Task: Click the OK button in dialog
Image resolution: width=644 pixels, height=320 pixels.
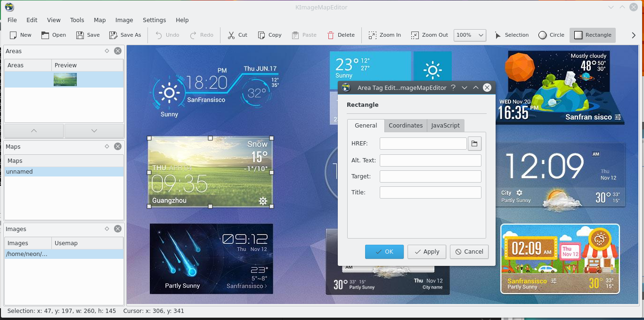Action: pyautogui.click(x=384, y=252)
